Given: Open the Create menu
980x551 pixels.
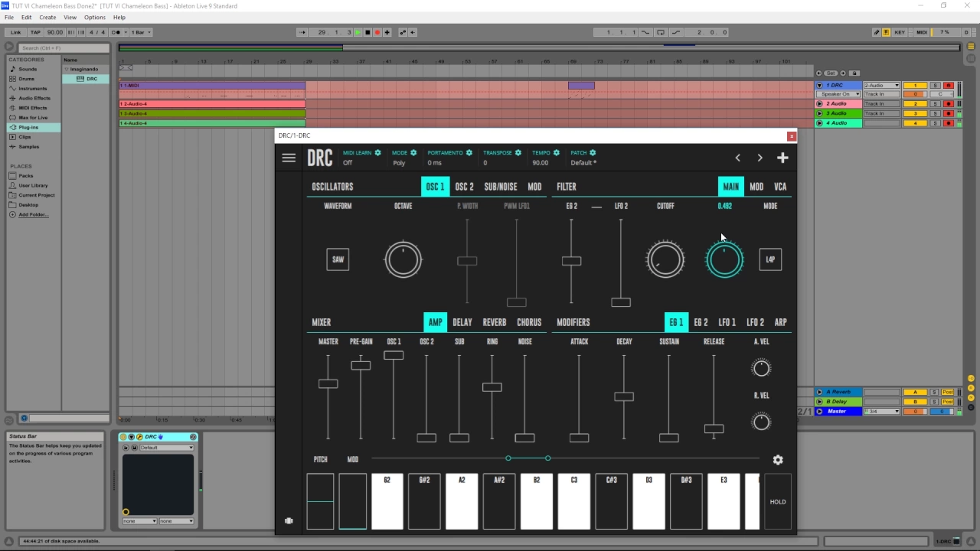Looking at the screenshot, I should [x=47, y=17].
